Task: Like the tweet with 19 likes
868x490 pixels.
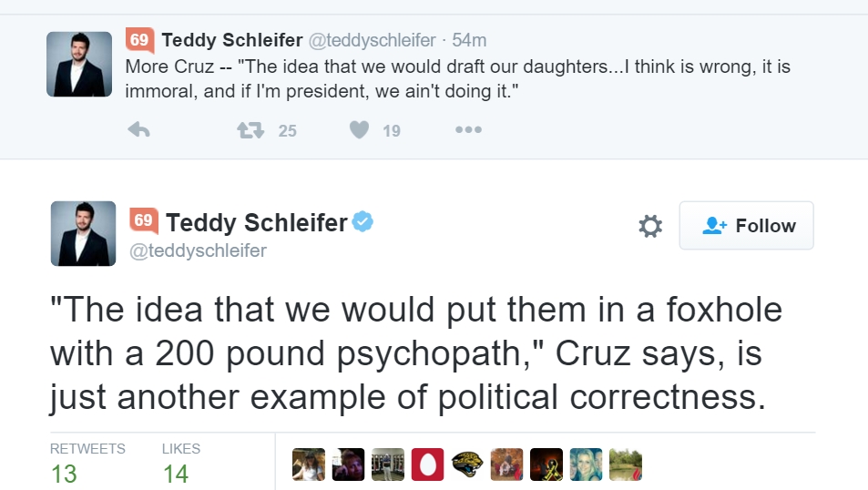Action: point(360,130)
